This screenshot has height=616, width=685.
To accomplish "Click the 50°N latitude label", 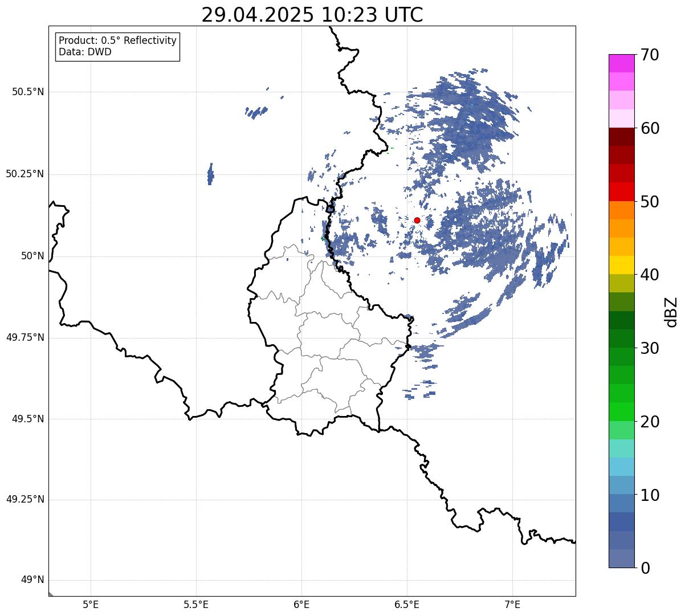I will pyautogui.click(x=32, y=256).
